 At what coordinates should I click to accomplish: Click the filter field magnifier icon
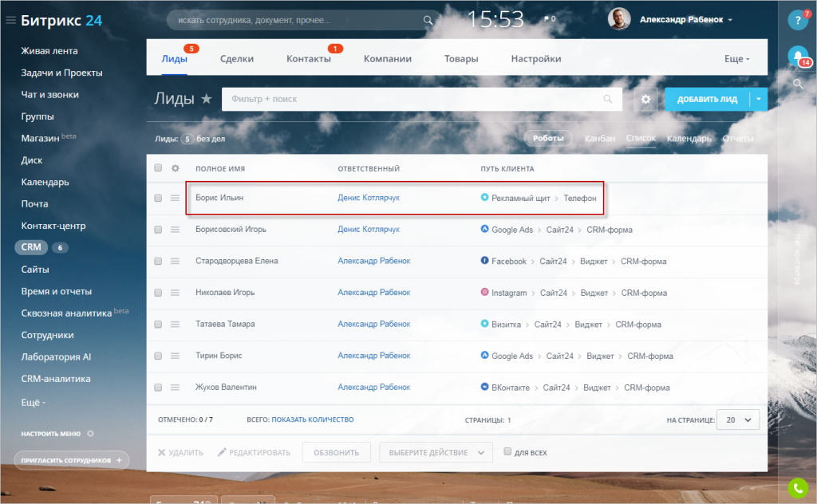[x=607, y=99]
